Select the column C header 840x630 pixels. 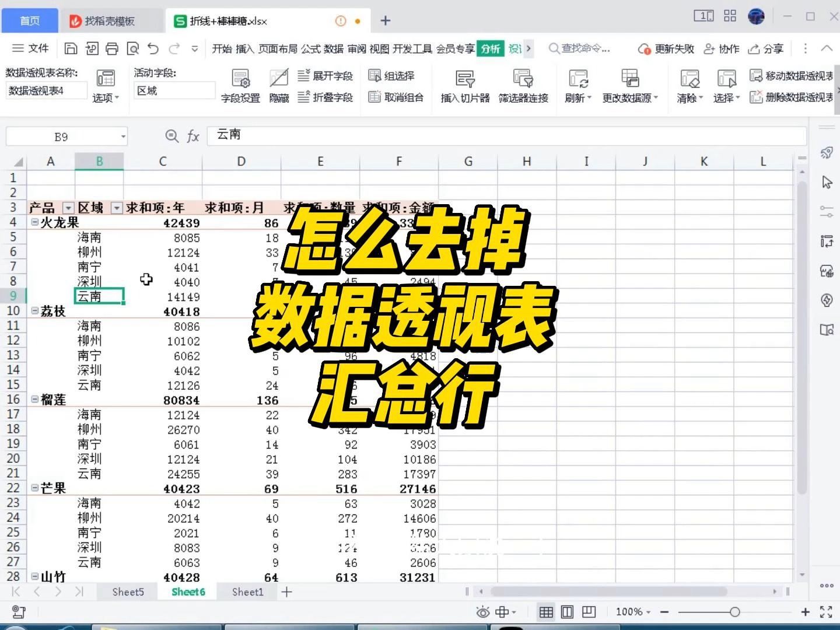tap(163, 162)
